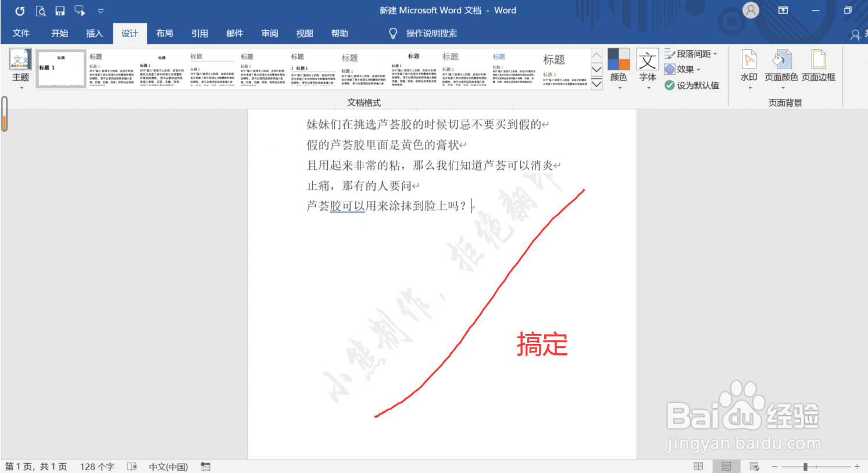Open the 文件 menu

tap(21, 33)
